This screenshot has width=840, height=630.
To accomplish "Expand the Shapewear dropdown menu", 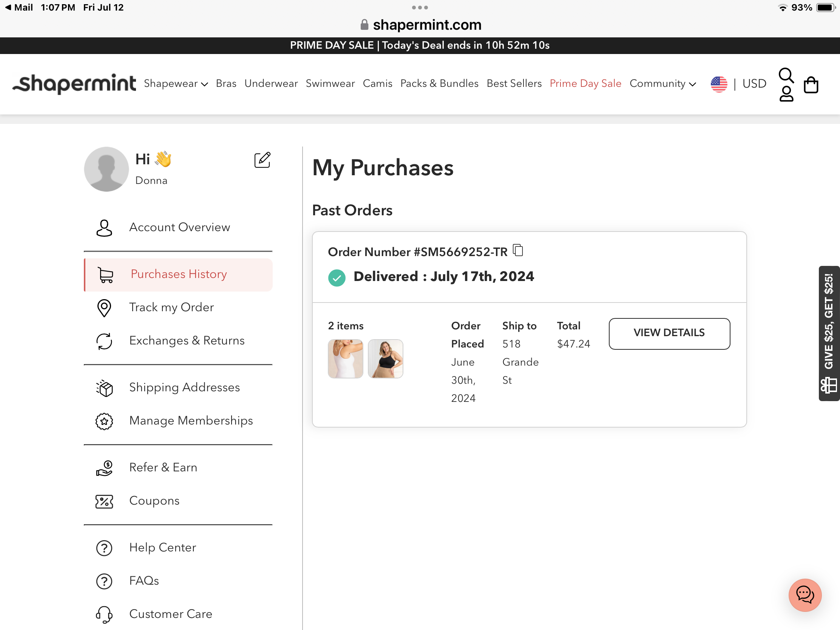I will pyautogui.click(x=176, y=83).
